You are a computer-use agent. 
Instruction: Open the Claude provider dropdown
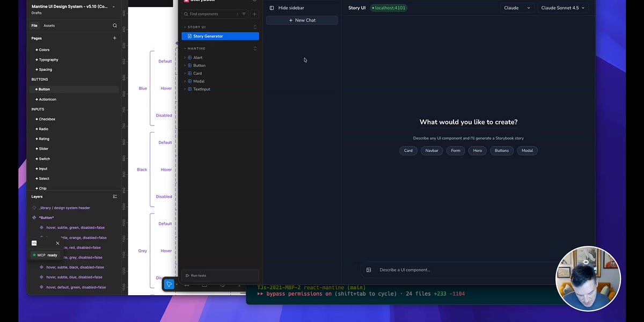click(x=517, y=8)
